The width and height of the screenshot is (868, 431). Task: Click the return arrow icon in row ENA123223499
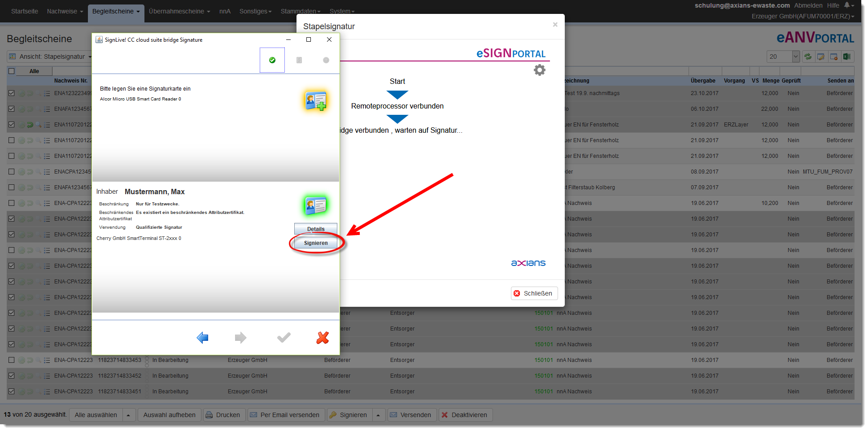tap(30, 93)
